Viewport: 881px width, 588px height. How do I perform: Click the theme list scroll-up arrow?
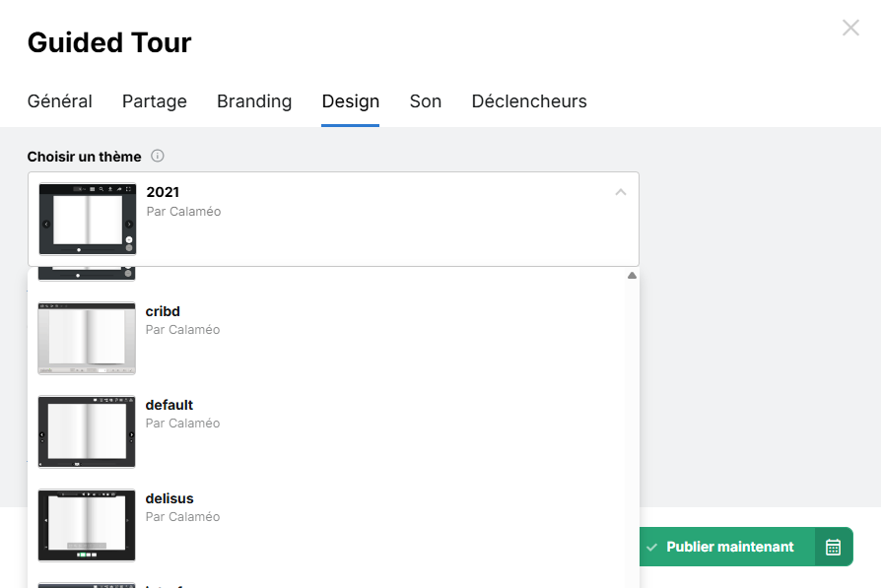(x=632, y=275)
